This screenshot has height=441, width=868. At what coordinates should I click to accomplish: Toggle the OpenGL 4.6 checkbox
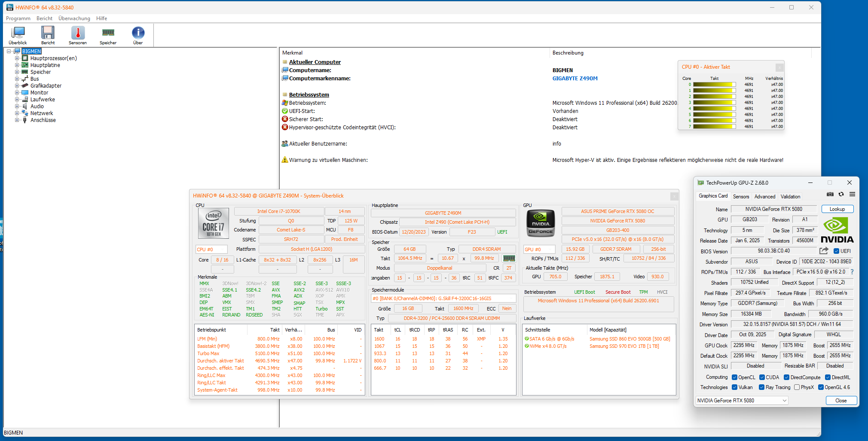pos(821,387)
